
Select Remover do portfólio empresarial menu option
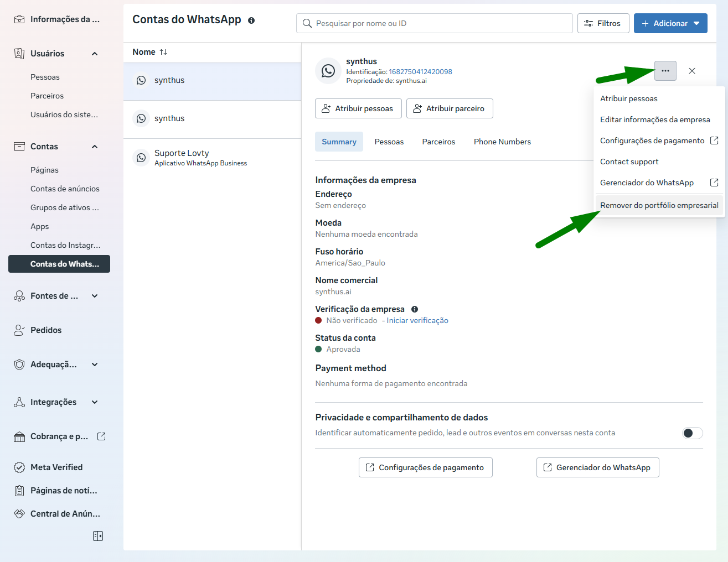point(659,205)
